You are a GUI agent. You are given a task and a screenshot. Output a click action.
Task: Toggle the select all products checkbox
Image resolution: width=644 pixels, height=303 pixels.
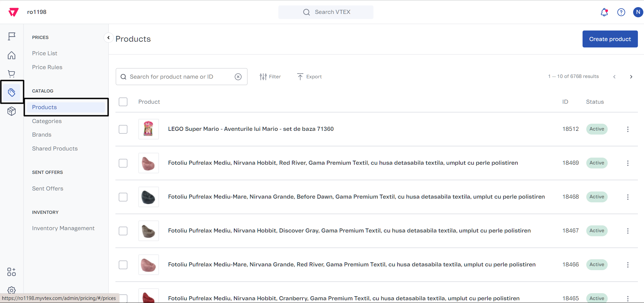pos(123,102)
